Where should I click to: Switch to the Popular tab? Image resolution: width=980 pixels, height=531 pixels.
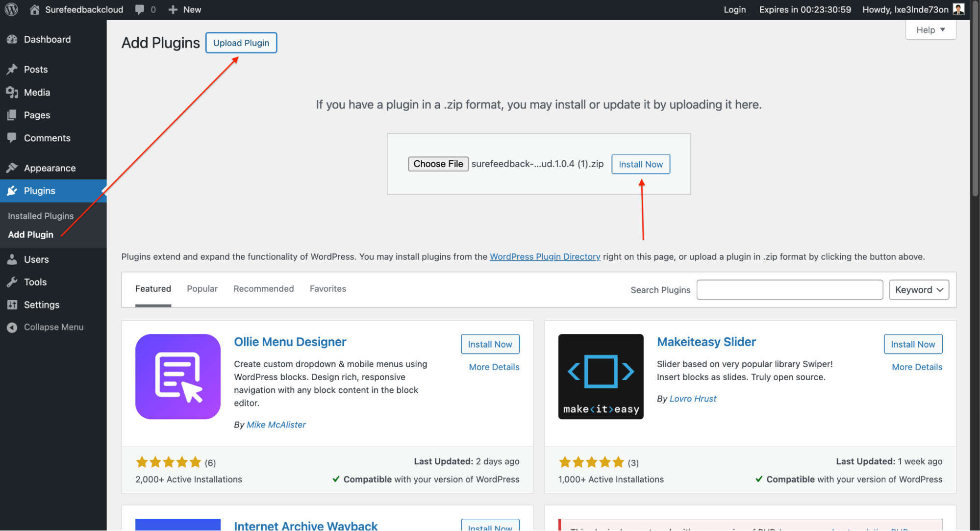202,289
